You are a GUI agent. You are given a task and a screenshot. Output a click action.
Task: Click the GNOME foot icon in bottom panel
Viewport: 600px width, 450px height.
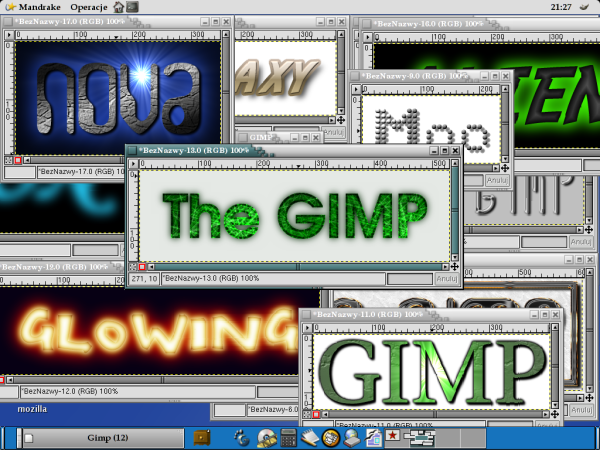click(x=241, y=438)
